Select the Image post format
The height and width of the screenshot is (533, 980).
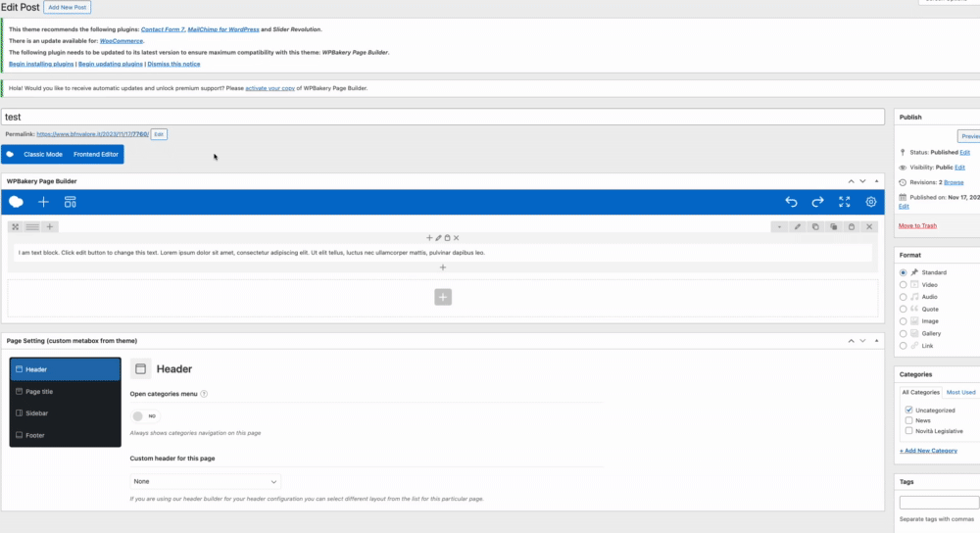(x=904, y=321)
